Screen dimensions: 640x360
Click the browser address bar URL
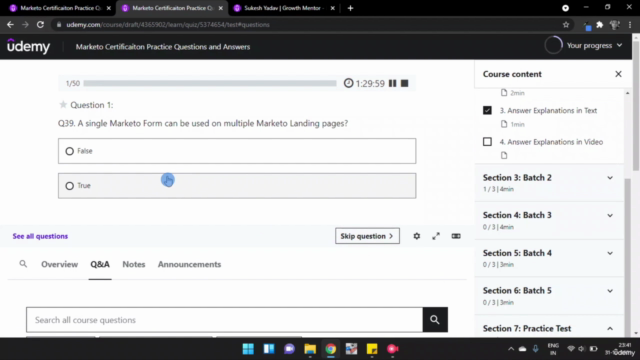tap(168, 24)
